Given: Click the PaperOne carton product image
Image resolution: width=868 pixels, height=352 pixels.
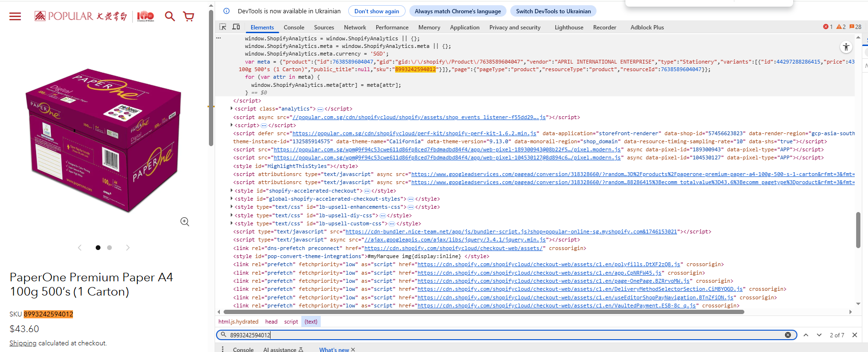Looking at the screenshot, I should [103, 140].
